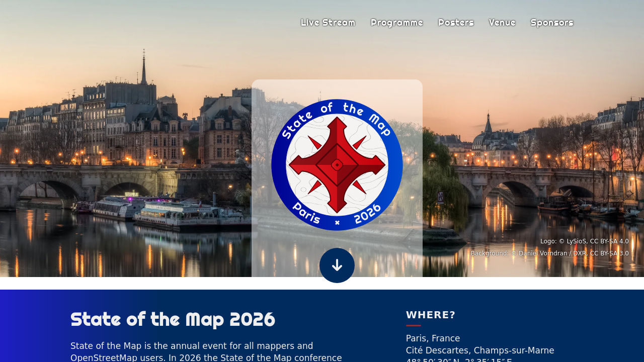Open the Programme menu item
644x362 pixels.
397,23
